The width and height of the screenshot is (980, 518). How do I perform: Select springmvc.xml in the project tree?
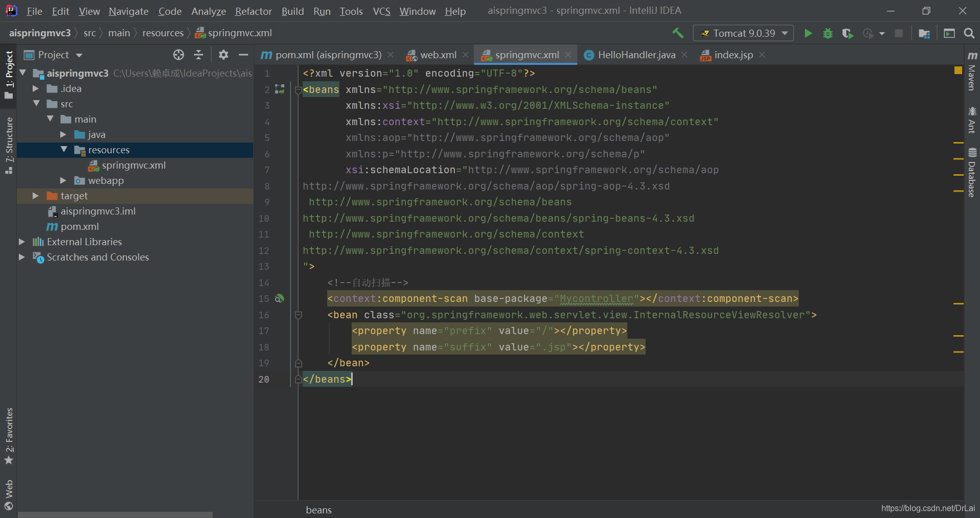[134, 165]
